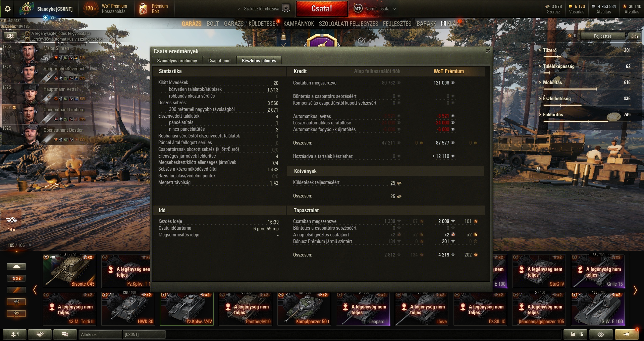Click WoT Prémium Hosszabbítás link
Viewport: 644px width, 341px height.
tap(114, 9)
